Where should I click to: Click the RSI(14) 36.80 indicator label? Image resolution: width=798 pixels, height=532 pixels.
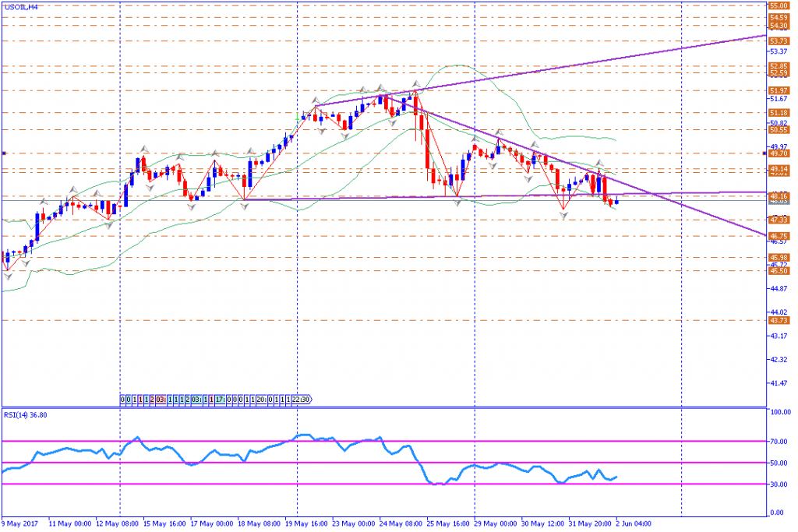[x=26, y=415]
